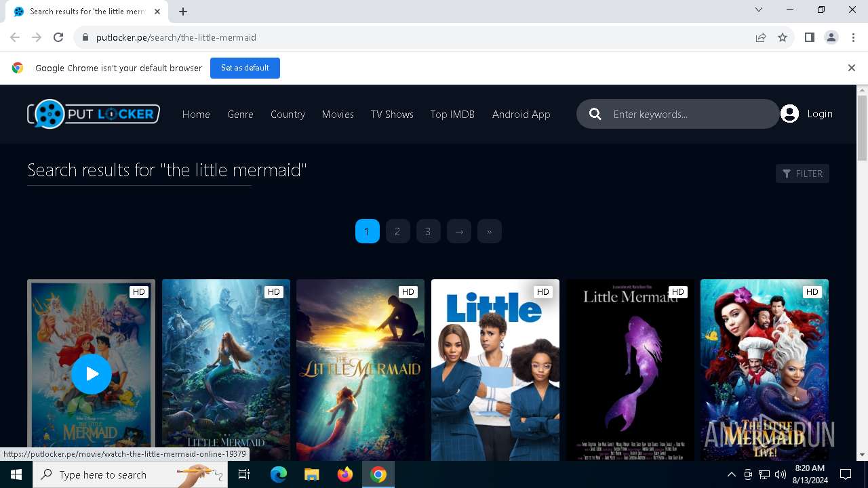
Task: Close the Search results tab
Action: point(158,12)
